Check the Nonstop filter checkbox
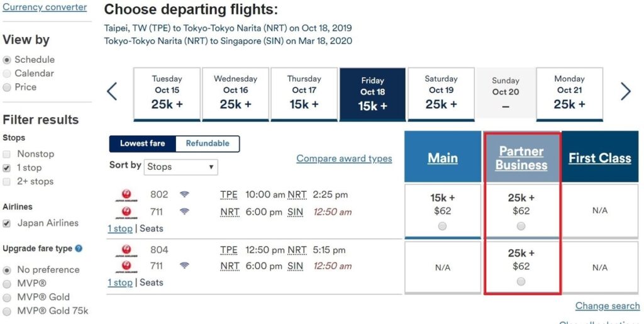The width and height of the screenshot is (644, 324). [6, 154]
